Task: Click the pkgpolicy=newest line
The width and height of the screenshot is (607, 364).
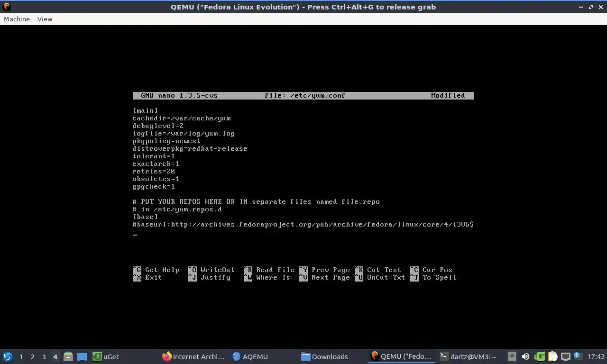Action: point(166,141)
